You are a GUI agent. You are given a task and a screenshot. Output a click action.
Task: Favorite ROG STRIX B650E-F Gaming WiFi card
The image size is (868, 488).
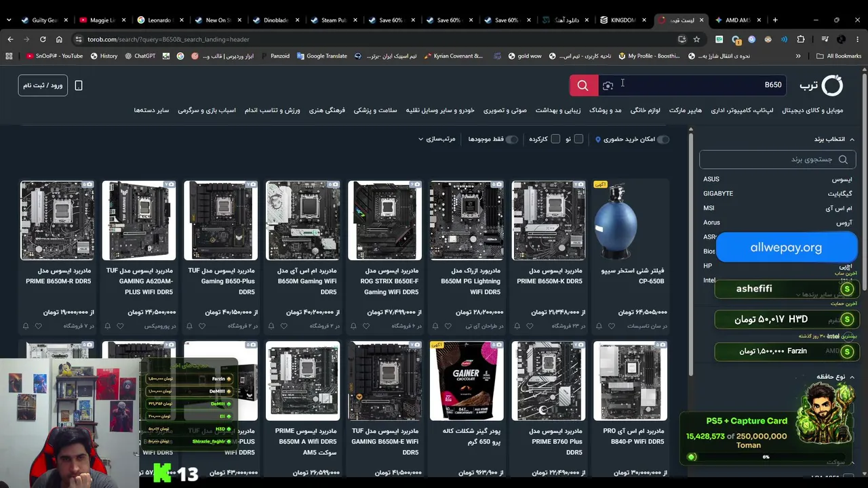tap(366, 326)
